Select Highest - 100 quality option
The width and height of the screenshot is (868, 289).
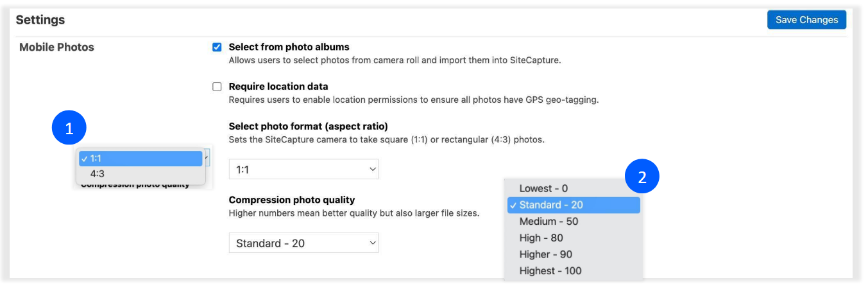(x=550, y=271)
